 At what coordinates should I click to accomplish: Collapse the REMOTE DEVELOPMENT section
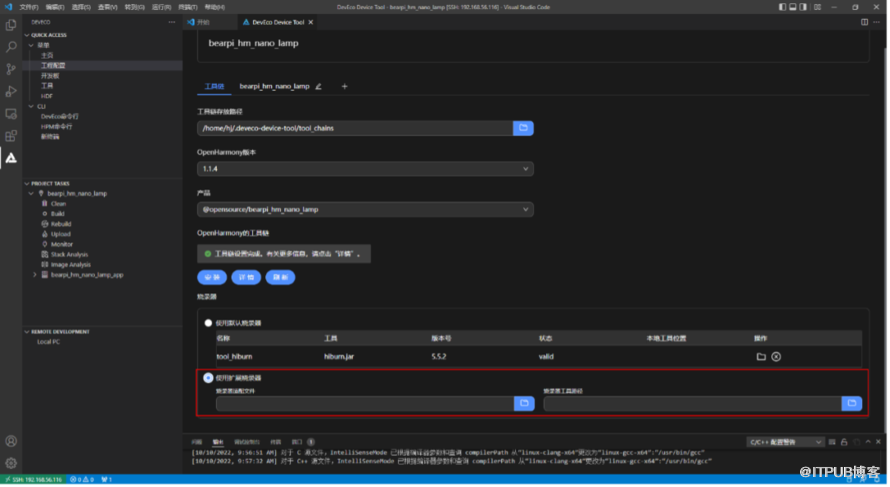pos(27,332)
